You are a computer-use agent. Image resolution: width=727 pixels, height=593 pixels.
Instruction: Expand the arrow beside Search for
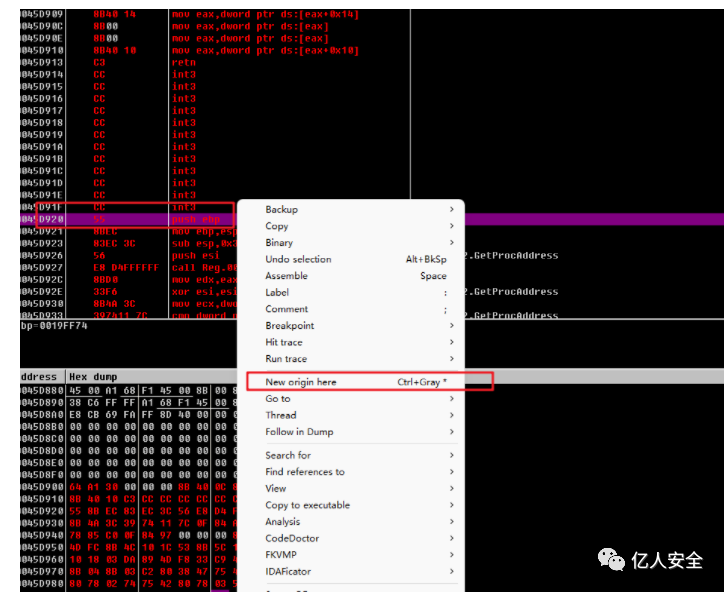coord(452,455)
